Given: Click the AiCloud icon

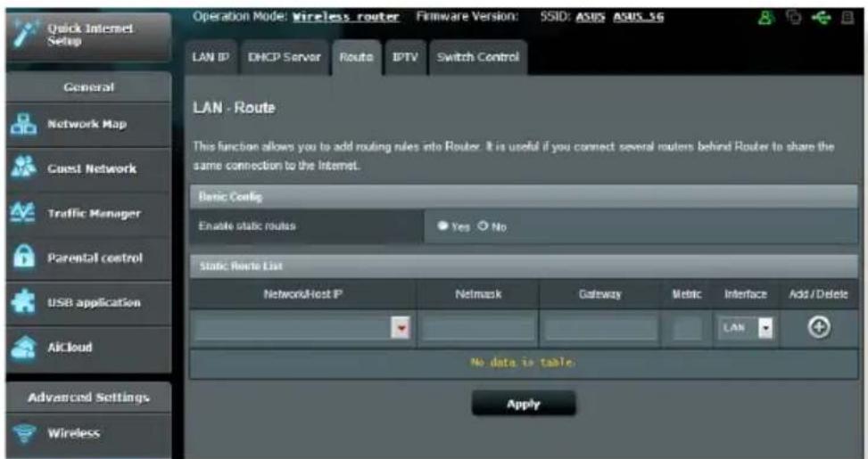Looking at the screenshot, I should coord(22,348).
